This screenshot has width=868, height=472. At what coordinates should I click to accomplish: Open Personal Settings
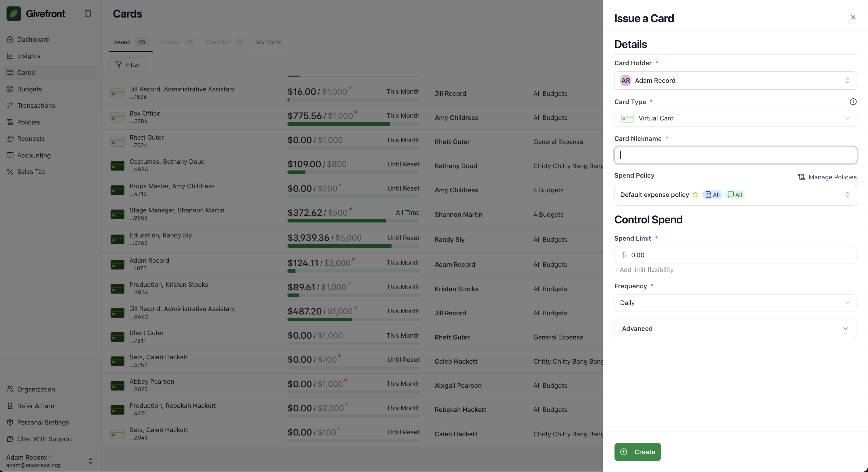click(43, 423)
